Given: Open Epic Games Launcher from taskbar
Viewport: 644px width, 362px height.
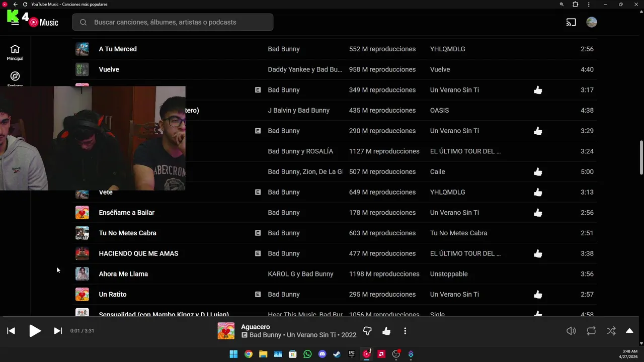Looking at the screenshot, I should pos(352,354).
